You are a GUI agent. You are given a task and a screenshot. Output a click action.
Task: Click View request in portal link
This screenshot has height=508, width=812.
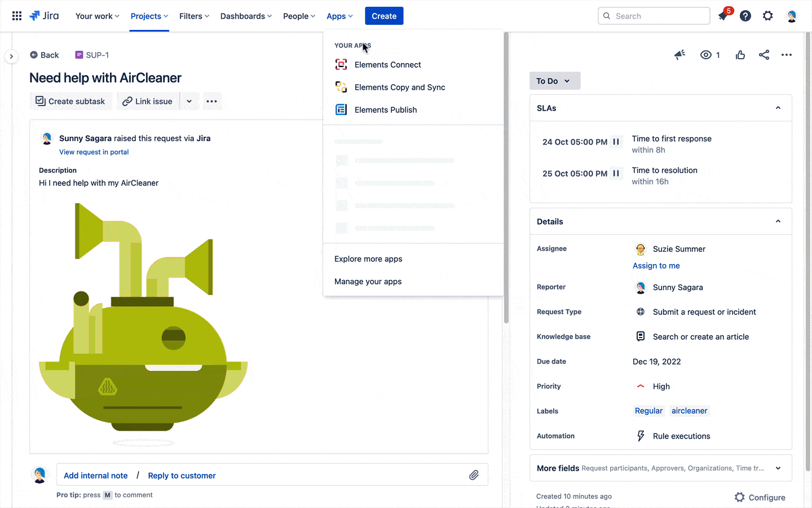(94, 152)
